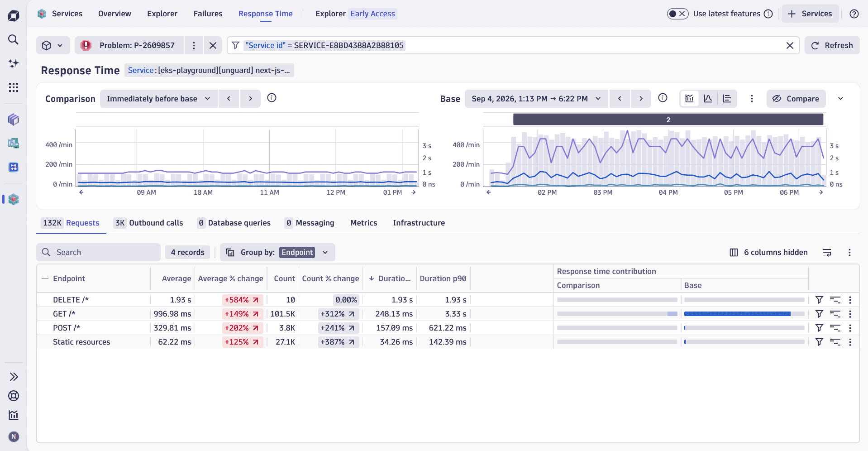Show info icon next to base timeframe

(x=663, y=98)
